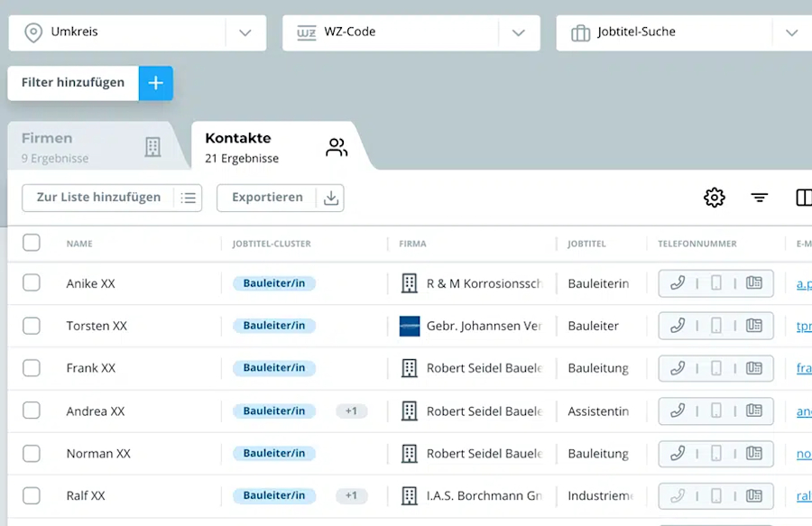The height and width of the screenshot is (526, 812).
Task: Tick the Ralf XX checkbox
Action: [x=32, y=495]
